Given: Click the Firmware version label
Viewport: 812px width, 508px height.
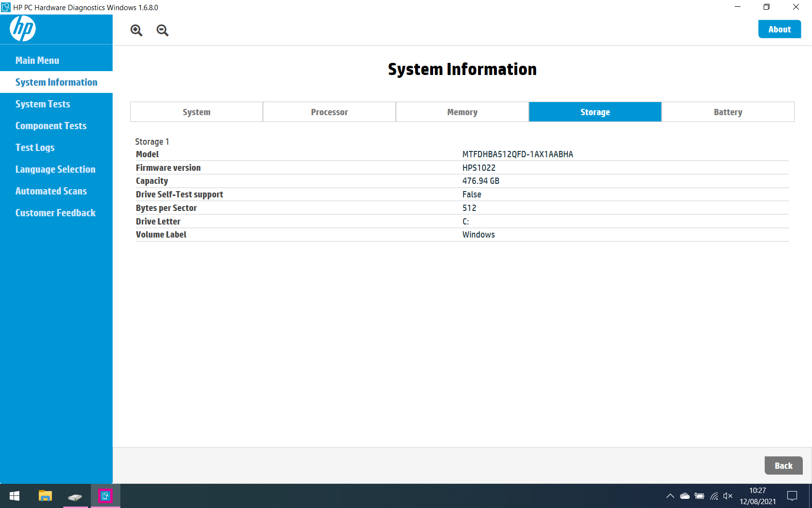Looking at the screenshot, I should coord(168,168).
